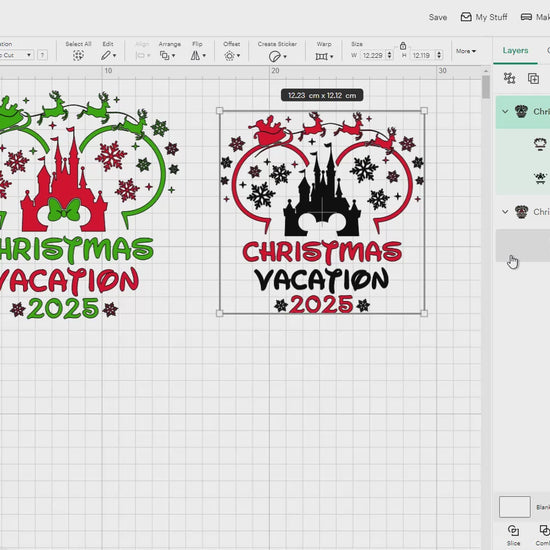Click the bottom-left selection handle
The width and height of the screenshot is (550, 550).
coord(220,313)
